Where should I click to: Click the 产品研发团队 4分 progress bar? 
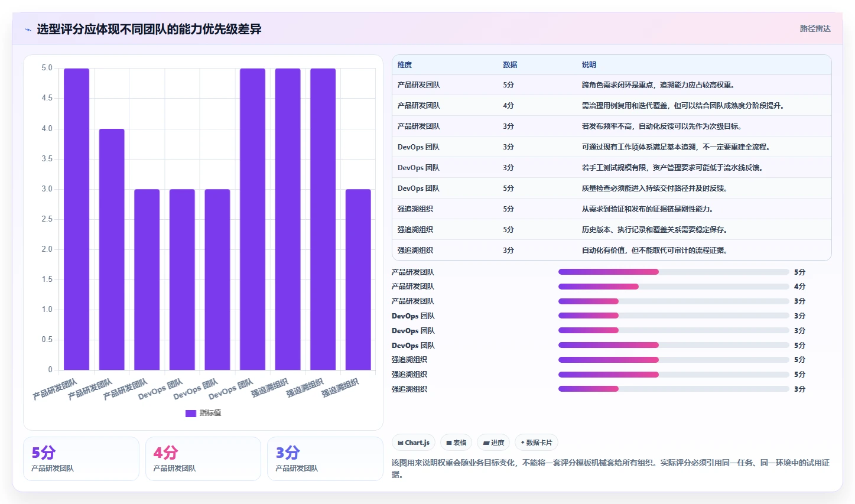(674, 287)
